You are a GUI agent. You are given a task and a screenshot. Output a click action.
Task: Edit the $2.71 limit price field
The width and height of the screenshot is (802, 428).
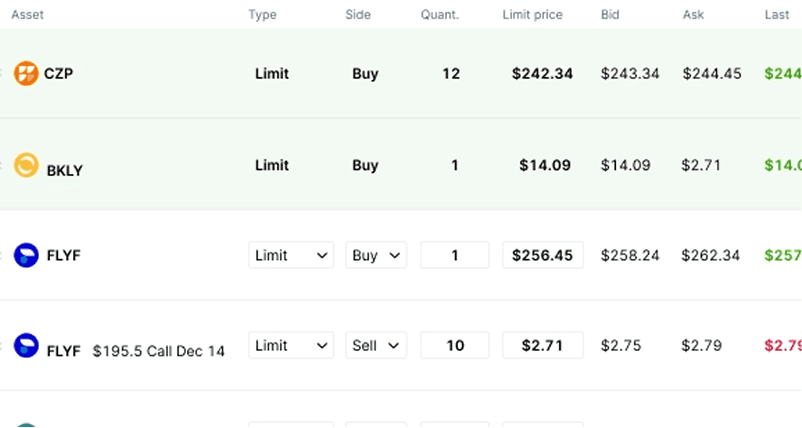coord(542,346)
